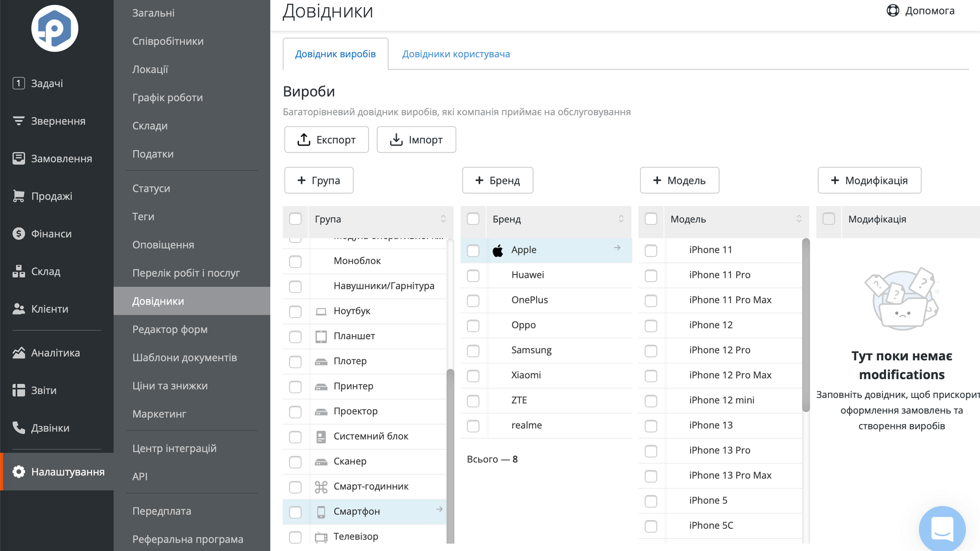Toggle select-all checkbox in Модифікація header
Image resolution: width=980 pixels, height=551 pixels.
pos(829,219)
